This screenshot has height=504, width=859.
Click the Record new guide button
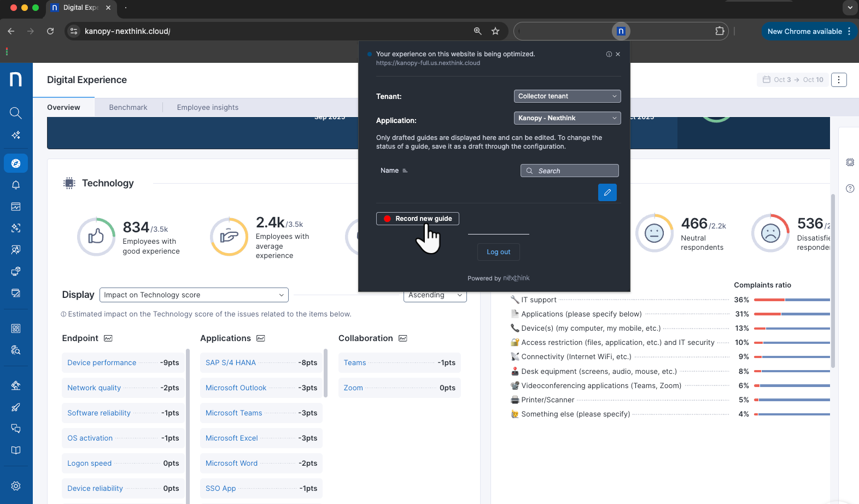click(x=418, y=219)
